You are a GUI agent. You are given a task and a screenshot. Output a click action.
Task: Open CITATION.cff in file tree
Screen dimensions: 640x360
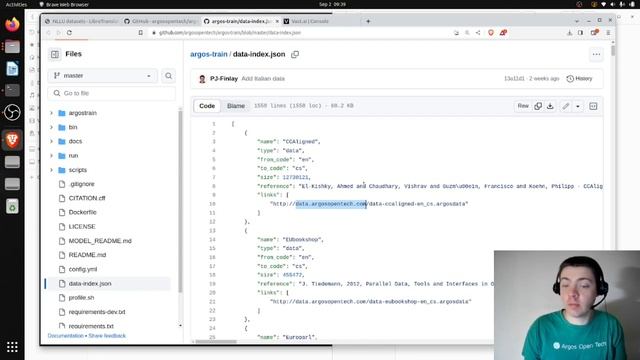(87, 198)
